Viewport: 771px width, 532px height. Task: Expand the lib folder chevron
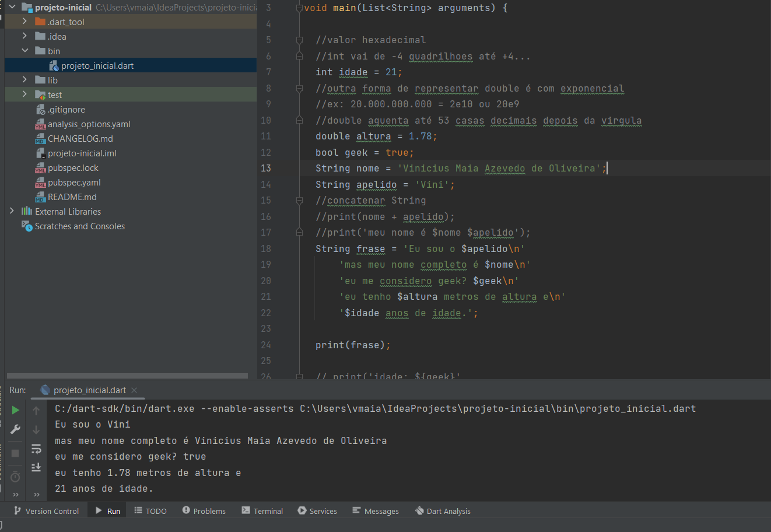click(24, 79)
